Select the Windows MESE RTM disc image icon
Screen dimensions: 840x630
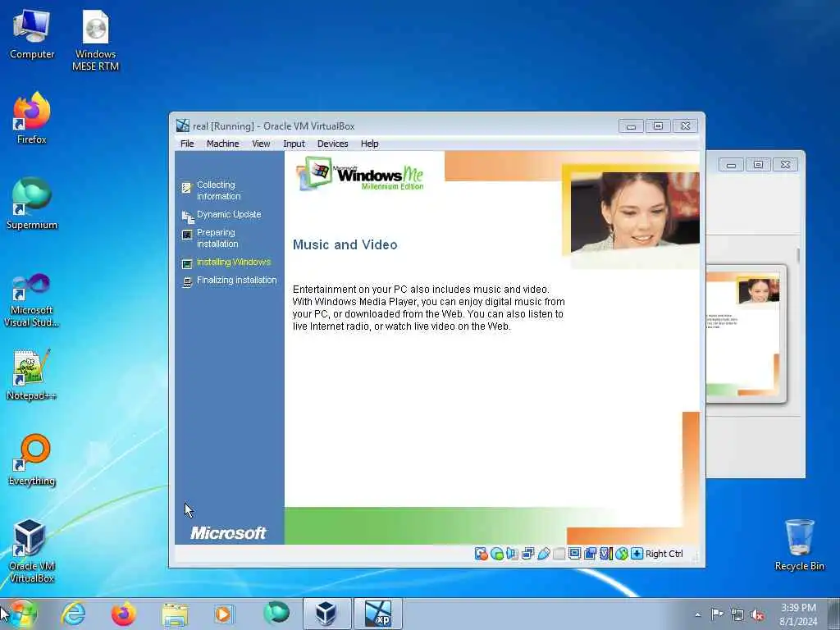point(95,41)
